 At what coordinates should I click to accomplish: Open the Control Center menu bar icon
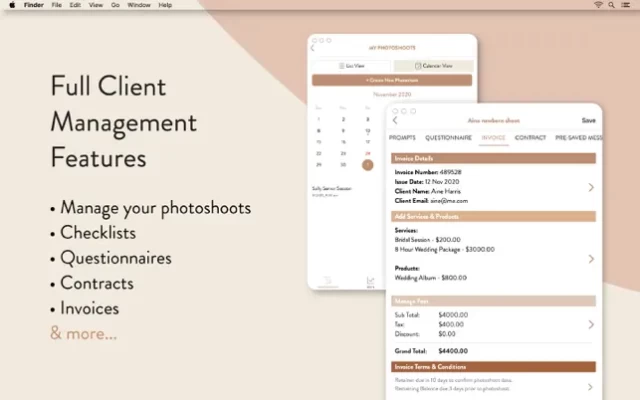click(627, 5)
